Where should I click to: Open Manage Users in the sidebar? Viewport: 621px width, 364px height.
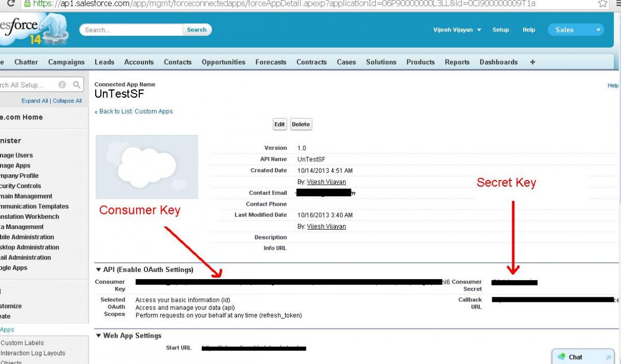click(17, 155)
